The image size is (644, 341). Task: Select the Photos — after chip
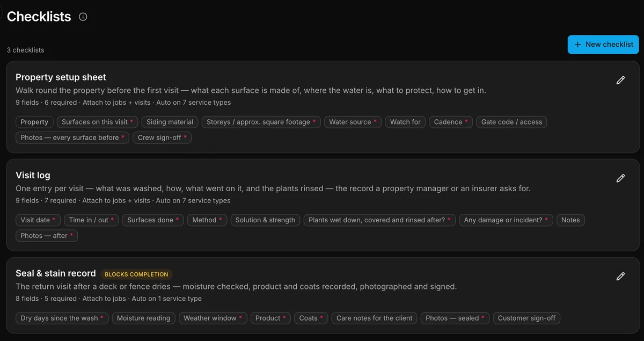47,236
